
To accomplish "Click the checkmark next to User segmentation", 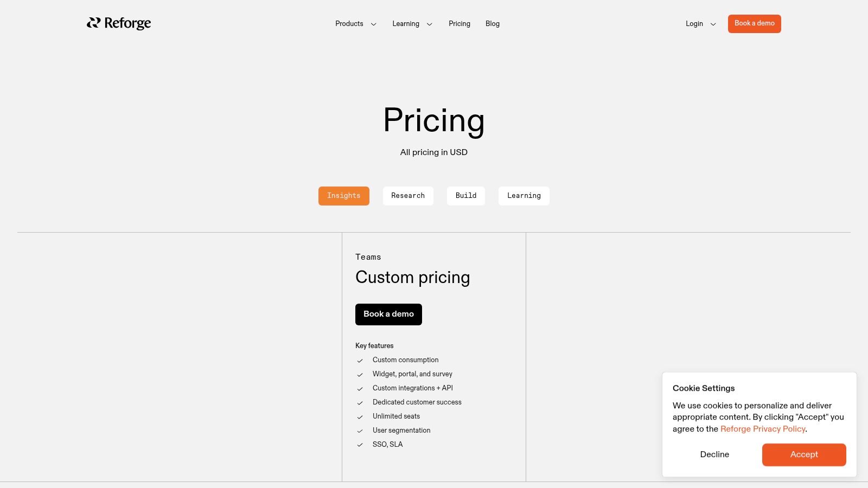I will [x=360, y=431].
